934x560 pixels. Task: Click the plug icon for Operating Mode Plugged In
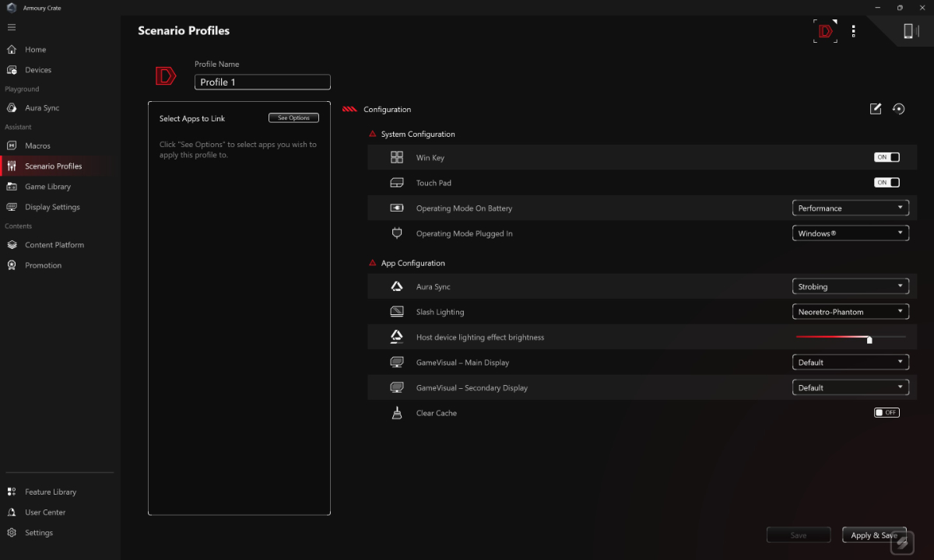(x=397, y=233)
